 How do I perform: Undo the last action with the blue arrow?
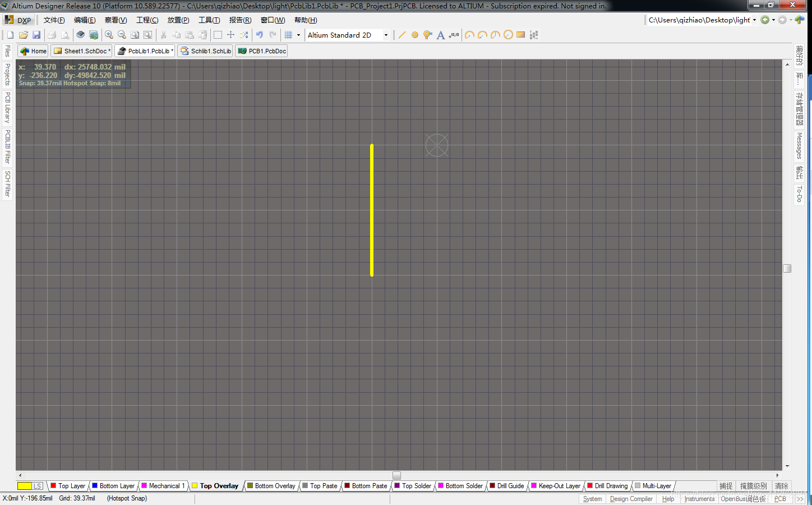tap(260, 35)
